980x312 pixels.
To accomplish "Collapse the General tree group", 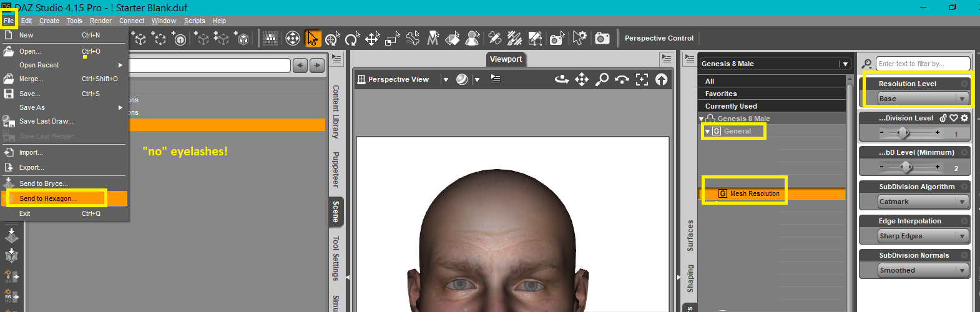I will coord(707,132).
